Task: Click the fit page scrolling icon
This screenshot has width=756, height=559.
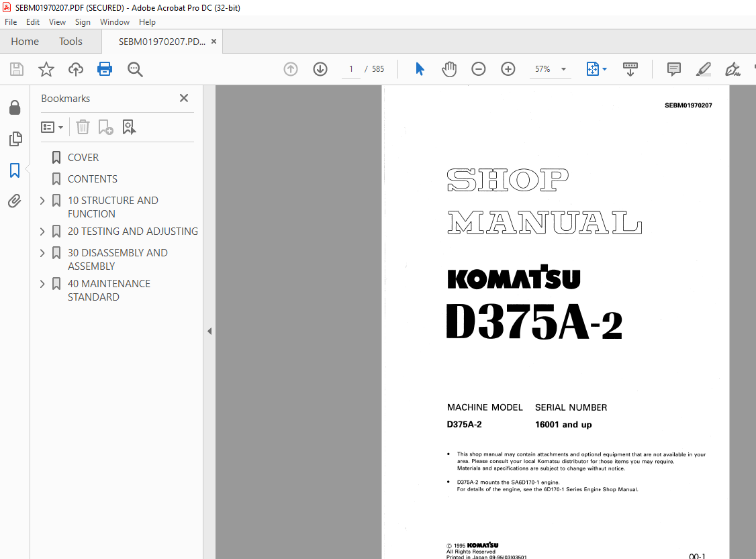Action: coord(593,69)
